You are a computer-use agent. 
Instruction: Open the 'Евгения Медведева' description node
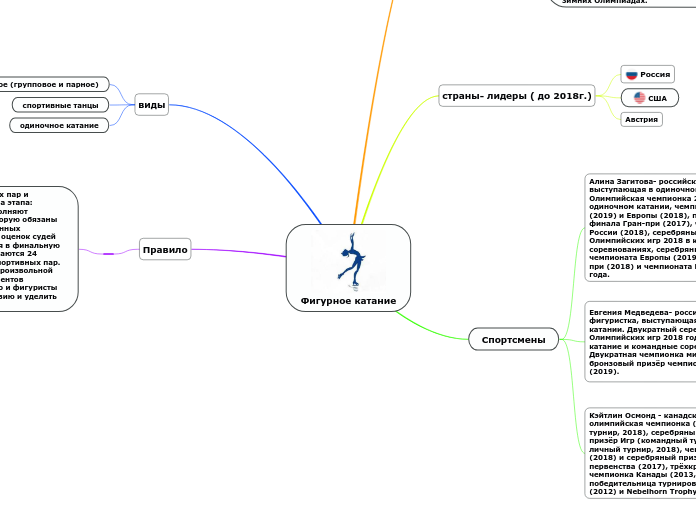640,342
